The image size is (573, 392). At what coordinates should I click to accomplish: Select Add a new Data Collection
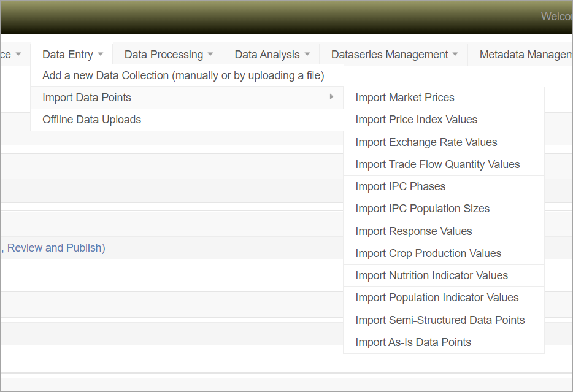(x=183, y=75)
